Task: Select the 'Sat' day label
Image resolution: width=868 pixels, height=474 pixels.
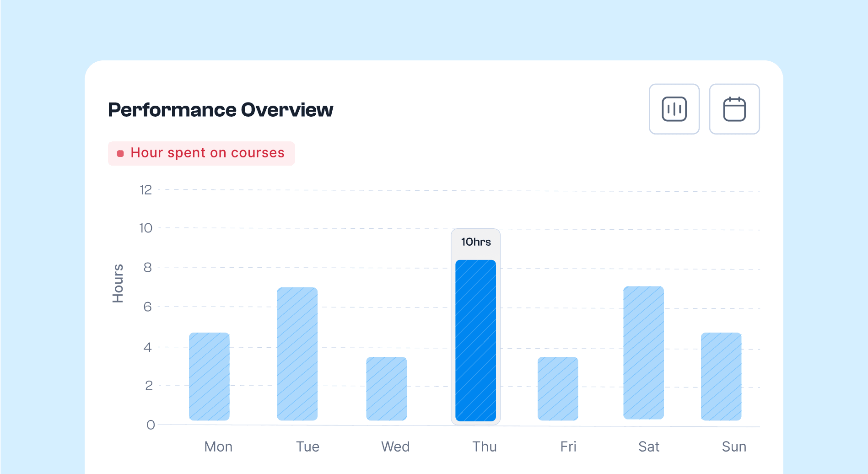Action: (x=649, y=447)
